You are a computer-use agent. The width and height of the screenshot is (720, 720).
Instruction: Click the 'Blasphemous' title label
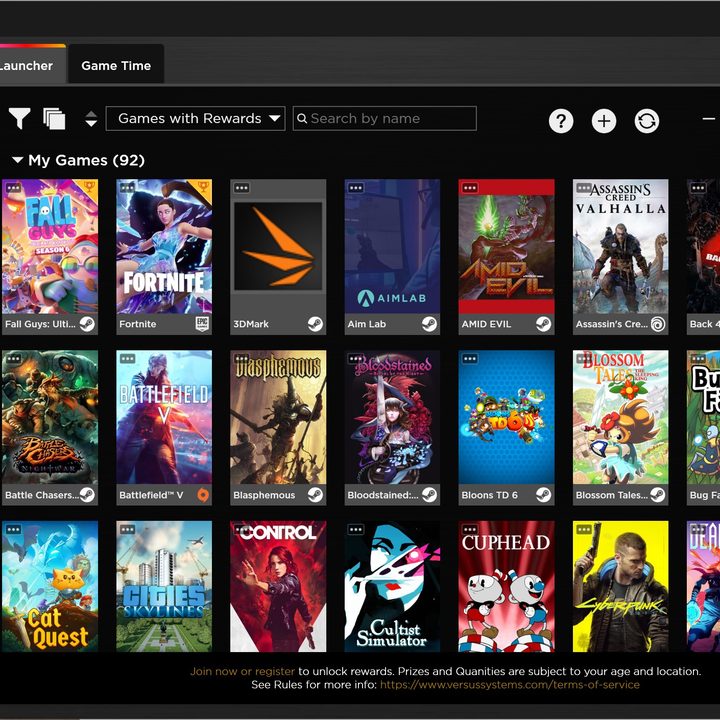tap(264, 495)
